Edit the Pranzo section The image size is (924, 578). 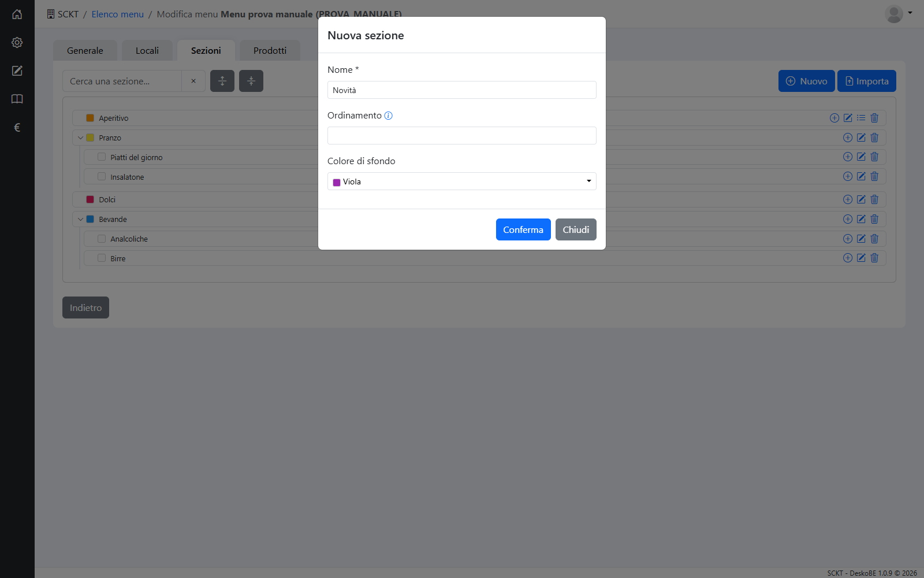[861, 138]
